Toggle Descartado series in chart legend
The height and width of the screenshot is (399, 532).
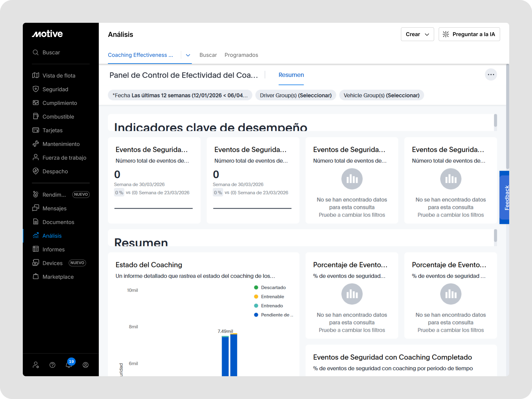pyautogui.click(x=273, y=287)
